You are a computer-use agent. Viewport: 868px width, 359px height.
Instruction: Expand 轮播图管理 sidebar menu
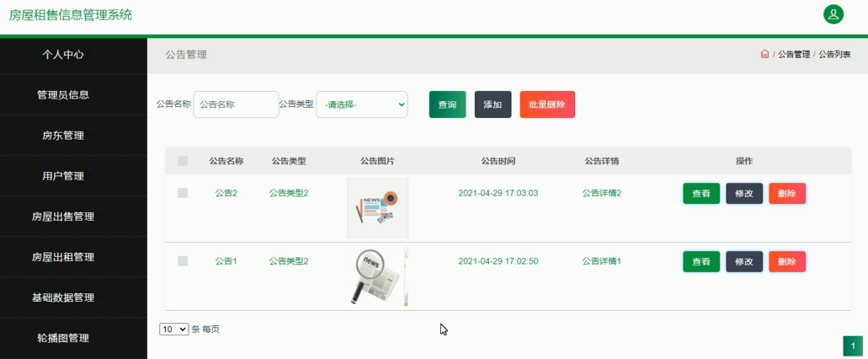coord(62,338)
